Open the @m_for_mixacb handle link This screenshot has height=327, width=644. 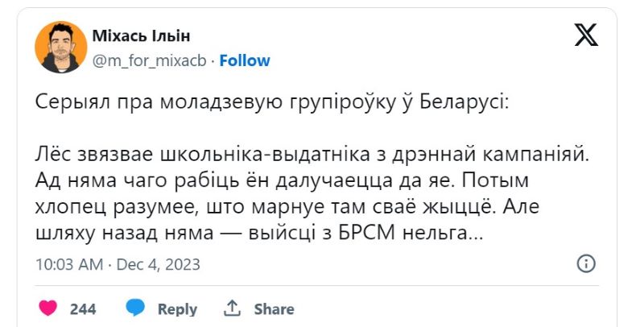point(149,60)
